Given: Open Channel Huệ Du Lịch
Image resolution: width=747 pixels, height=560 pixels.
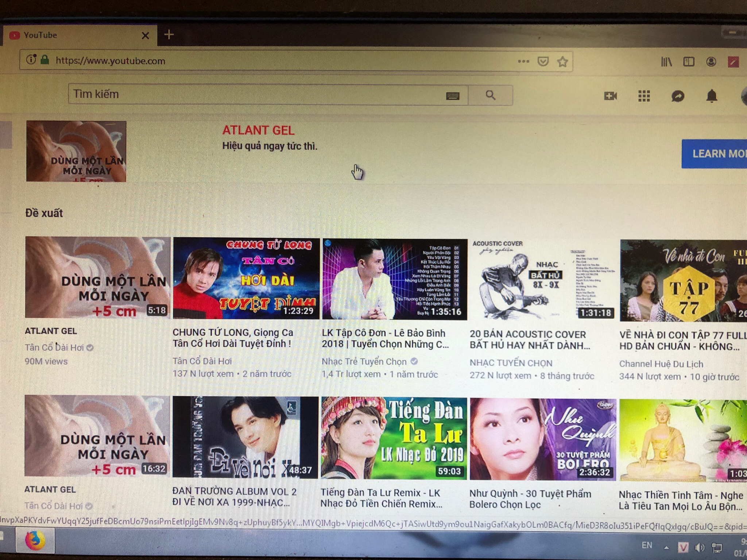Looking at the screenshot, I should 661,364.
